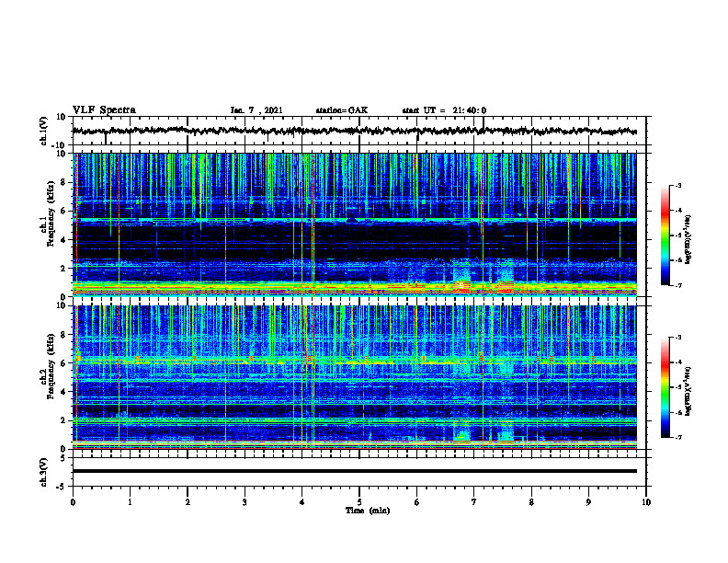This screenshot has height=563, width=728.
Task: Click the time axis end label "10"
Action: click(646, 502)
